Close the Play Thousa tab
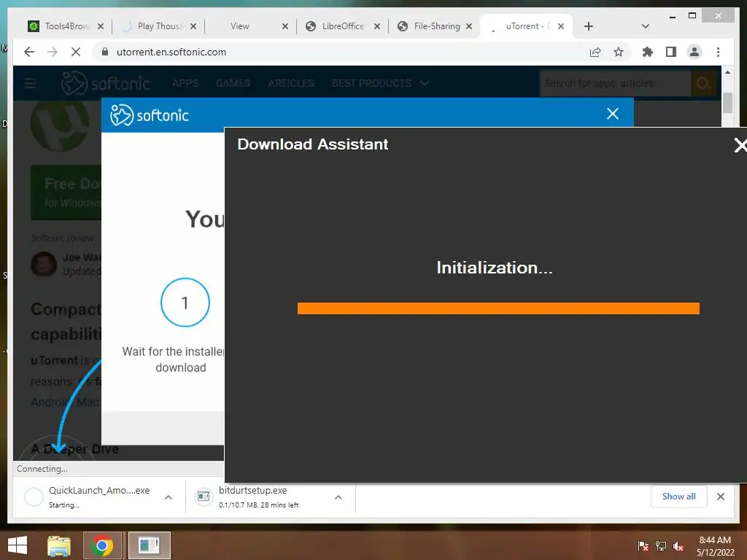Viewport: 747px width, 560px height. [193, 26]
